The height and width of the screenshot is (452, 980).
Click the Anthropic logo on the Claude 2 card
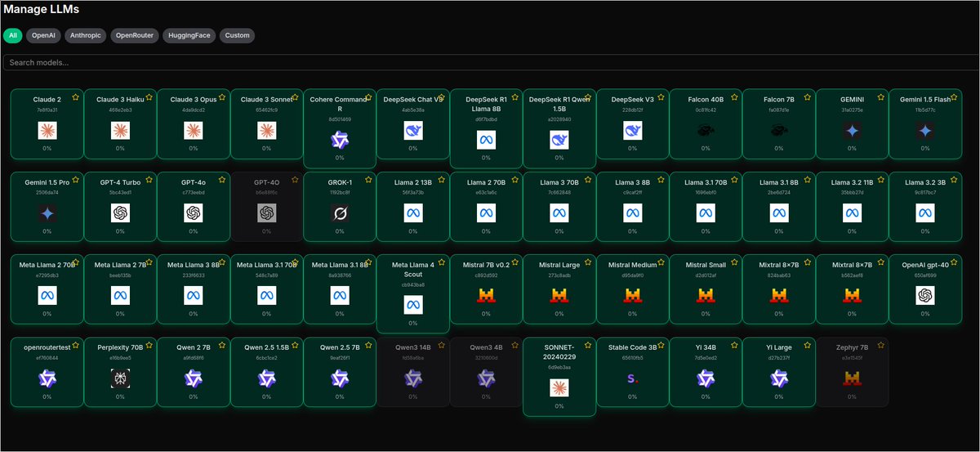[47, 129]
